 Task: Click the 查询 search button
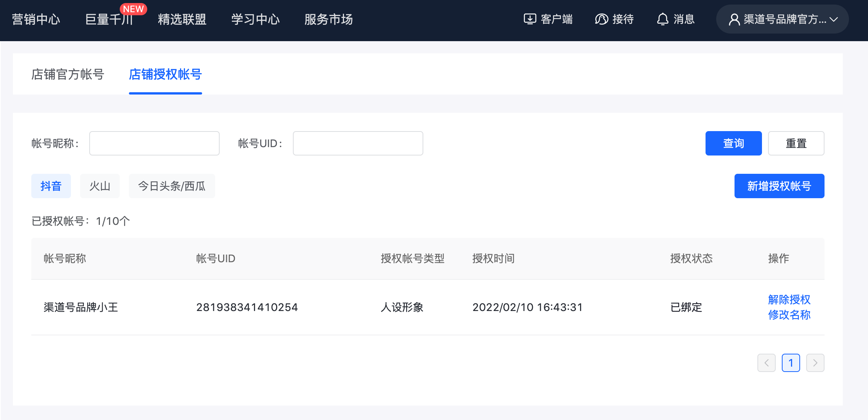pyautogui.click(x=733, y=143)
